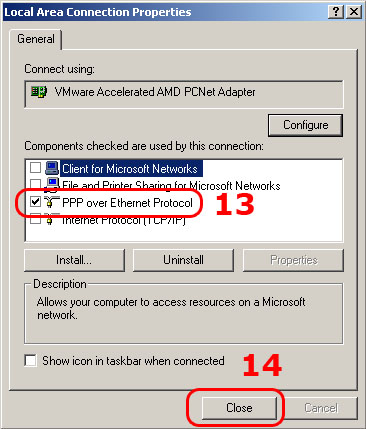Enable Show icon in taskbar when connected

tap(31, 361)
